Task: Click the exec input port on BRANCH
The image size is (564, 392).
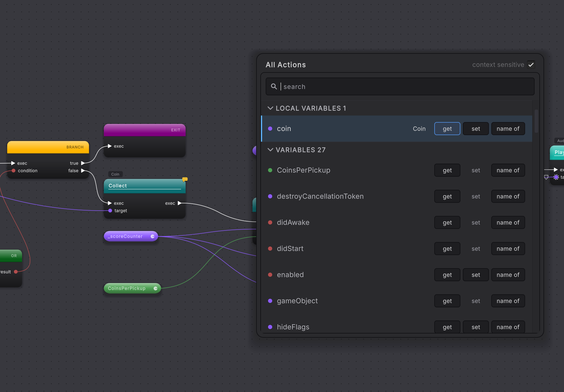Action: pyautogui.click(x=13, y=163)
